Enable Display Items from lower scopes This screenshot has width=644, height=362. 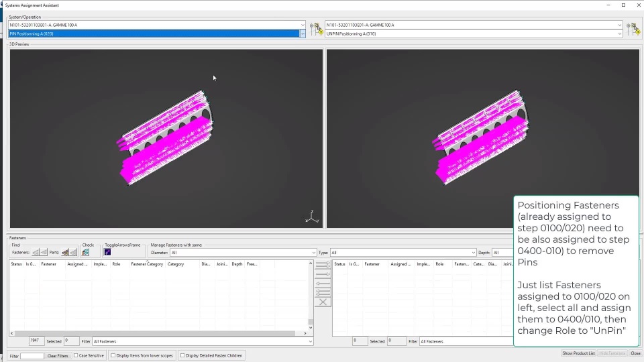(113, 355)
